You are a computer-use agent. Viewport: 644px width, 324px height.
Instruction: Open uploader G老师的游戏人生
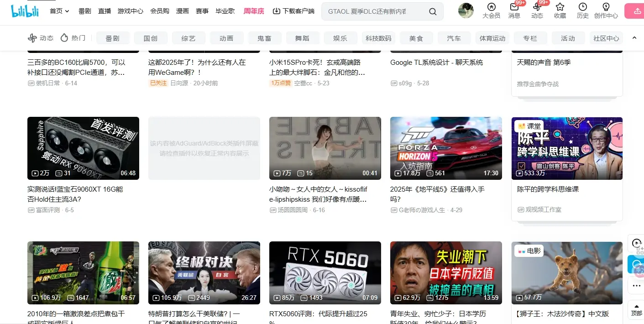click(422, 210)
